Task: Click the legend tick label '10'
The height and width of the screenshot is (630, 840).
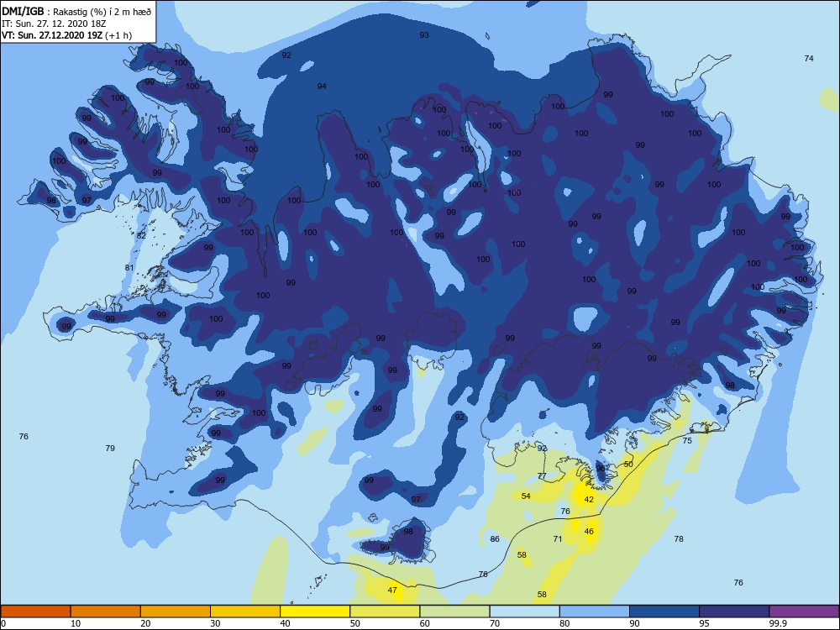Action: point(76,623)
